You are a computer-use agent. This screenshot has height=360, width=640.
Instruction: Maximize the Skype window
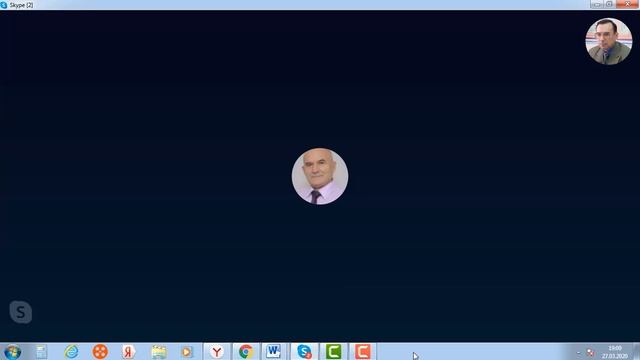tap(609, 4)
